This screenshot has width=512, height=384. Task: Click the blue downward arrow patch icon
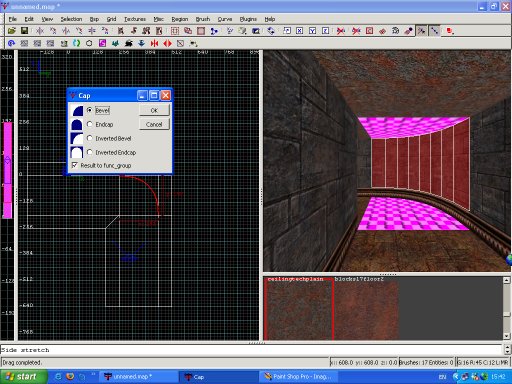141,43
